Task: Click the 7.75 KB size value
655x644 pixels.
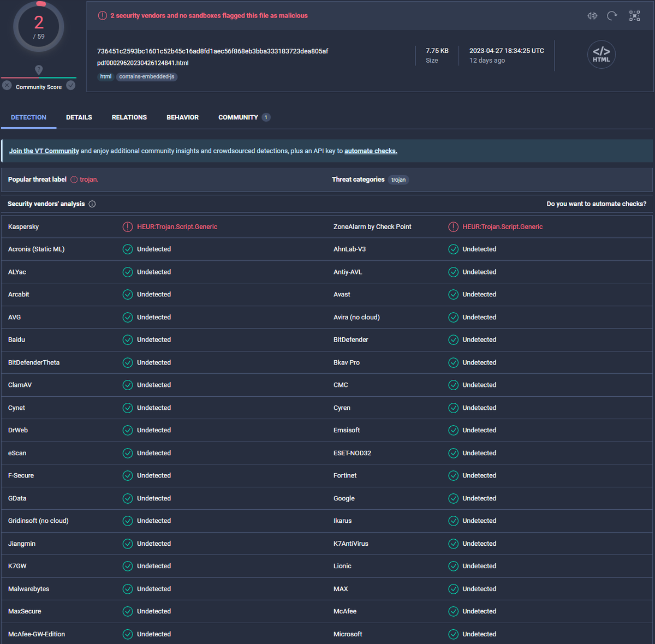Action: (x=437, y=51)
